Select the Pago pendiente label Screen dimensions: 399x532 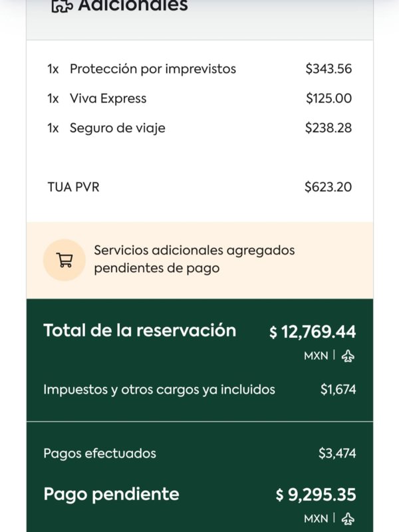pyautogui.click(x=111, y=494)
